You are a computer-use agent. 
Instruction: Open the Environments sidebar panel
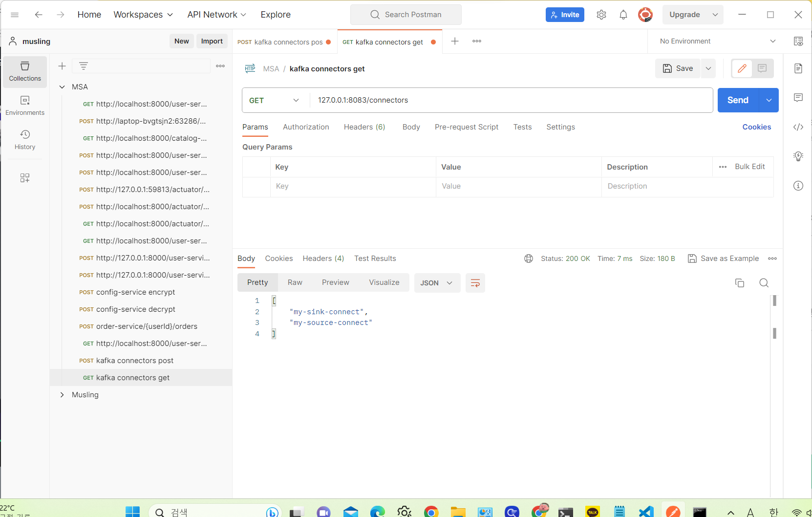pos(25,106)
